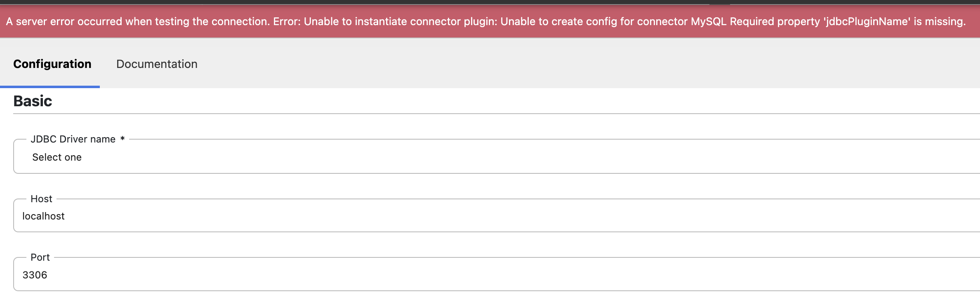Screen dimensions: 980x299
Task: Focus the Host input field
Action: click(x=497, y=216)
